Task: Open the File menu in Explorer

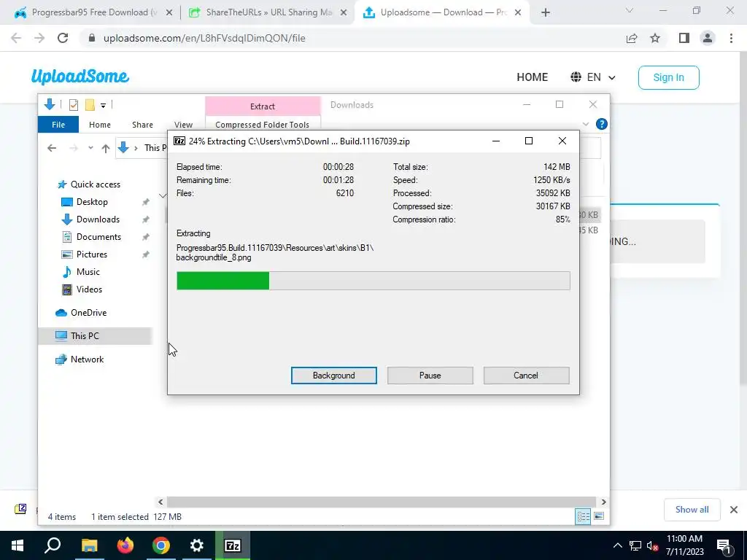Action: click(58, 124)
